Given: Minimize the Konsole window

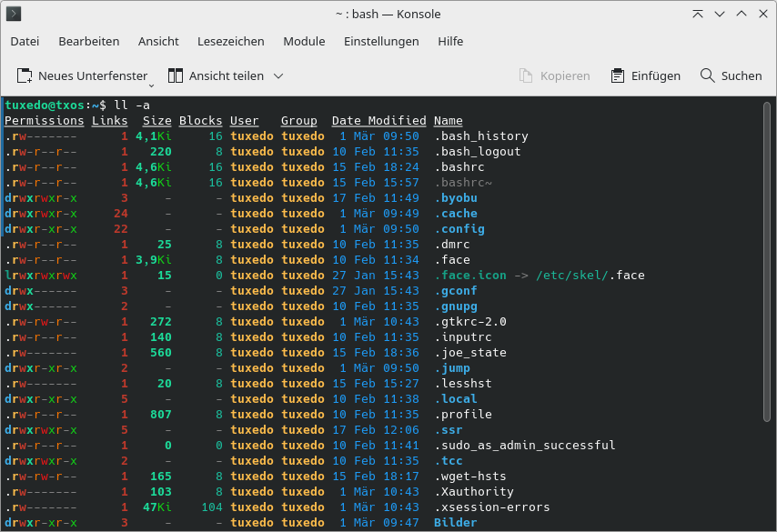Looking at the screenshot, I should click(x=720, y=14).
